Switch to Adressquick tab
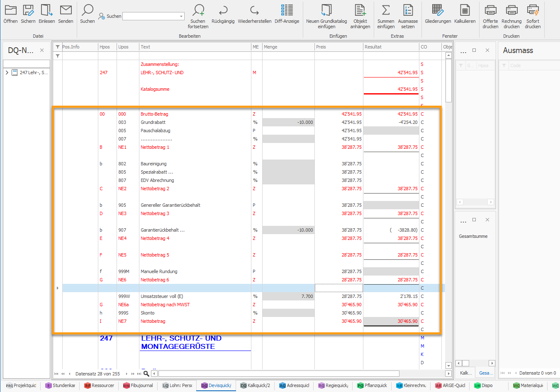This screenshot has width=560, height=392. pos(294,385)
